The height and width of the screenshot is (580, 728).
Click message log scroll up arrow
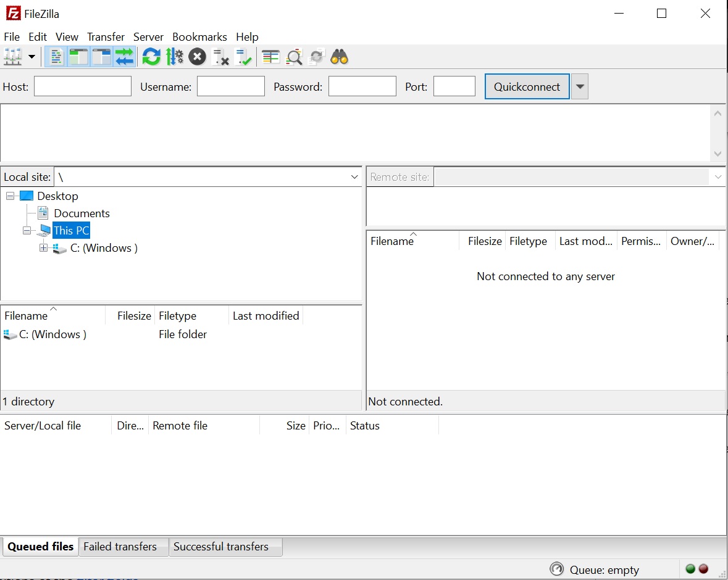pos(718,113)
